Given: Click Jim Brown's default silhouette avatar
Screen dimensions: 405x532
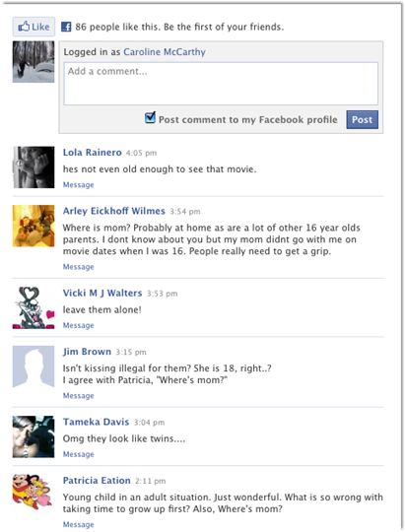Looking at the screenshot, I should pos(34,366).
